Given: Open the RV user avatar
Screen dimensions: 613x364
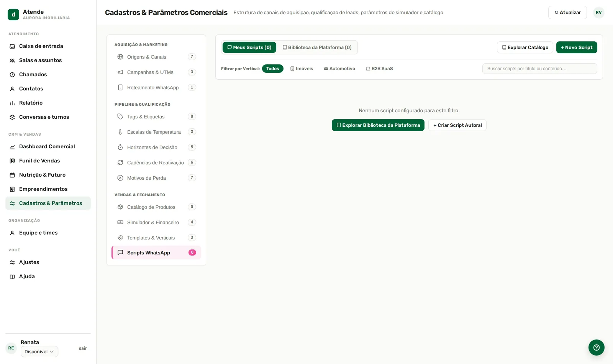Looking at the screenshot, I should click(x=599, y=13).
